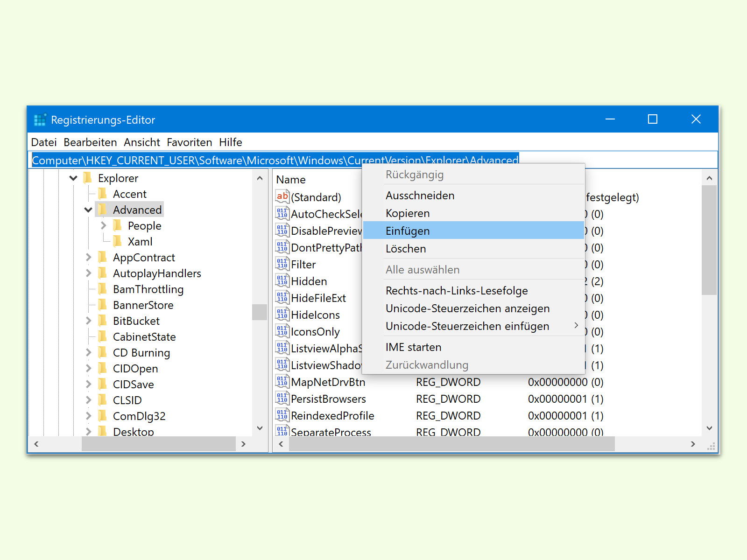Viewport: 747px width, 560px height.
Task: Select Unicode-Steuerzeichen anzeigen option
Action: point(474,308)
